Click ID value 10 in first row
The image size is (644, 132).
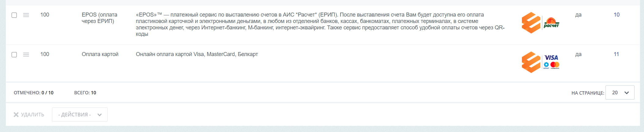pos(616,15)
